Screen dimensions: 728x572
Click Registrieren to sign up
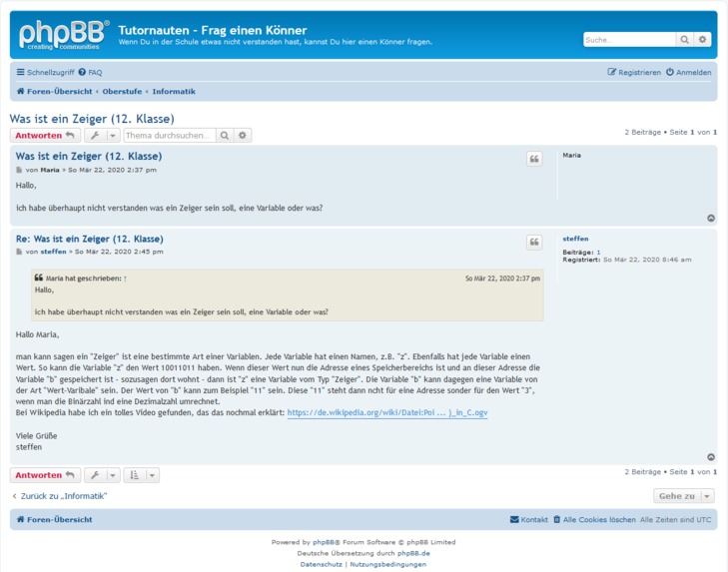click(634, 73)
